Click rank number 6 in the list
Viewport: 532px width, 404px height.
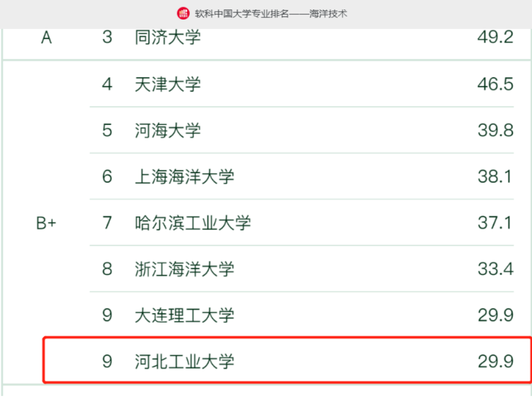(x=107, y=176)
